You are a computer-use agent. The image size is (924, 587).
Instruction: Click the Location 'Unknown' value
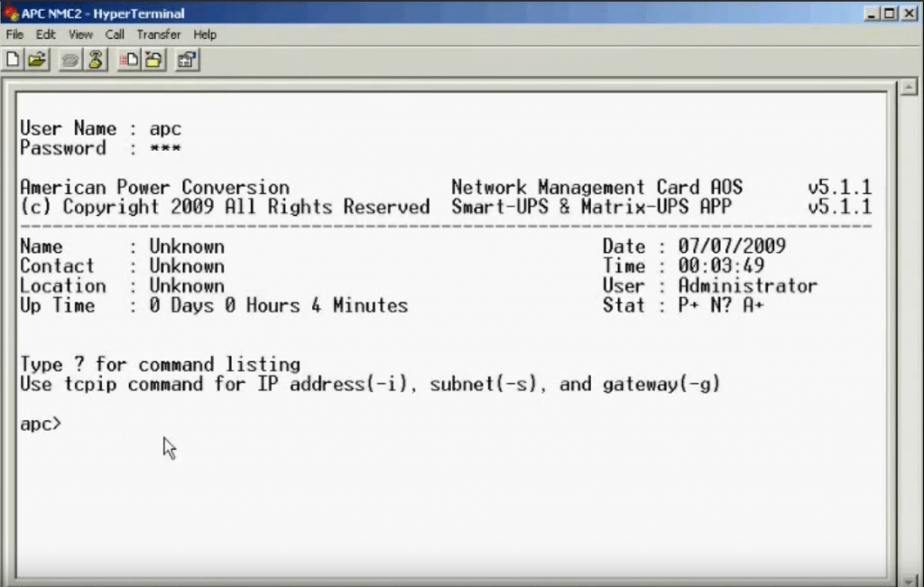coord(187,286)
